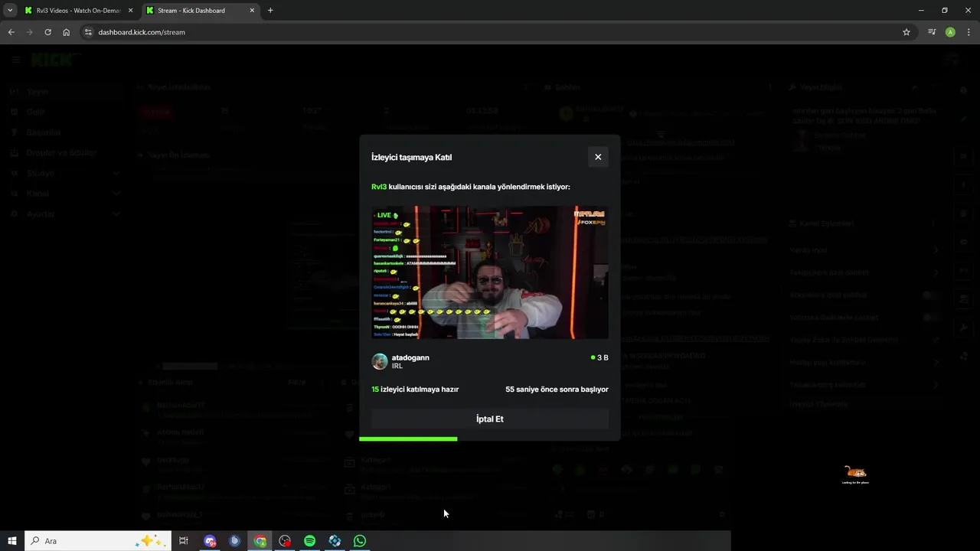
Task: Open the Windows Start menu
Action: [x=12, y=541]
